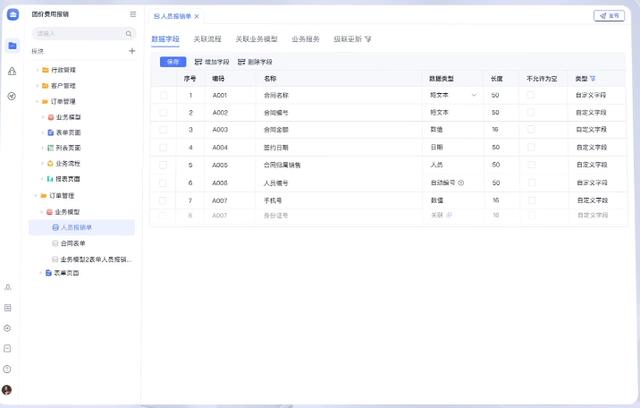Open help question-mark icon in left rail

tap(7, 369)
